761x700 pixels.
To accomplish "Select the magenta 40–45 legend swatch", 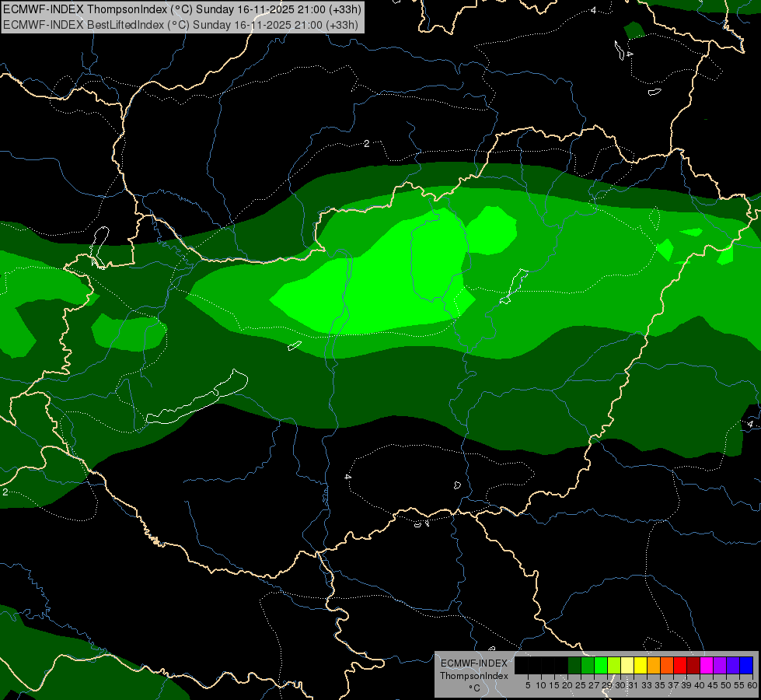I will pyautogui.click(x=707, y=665).
